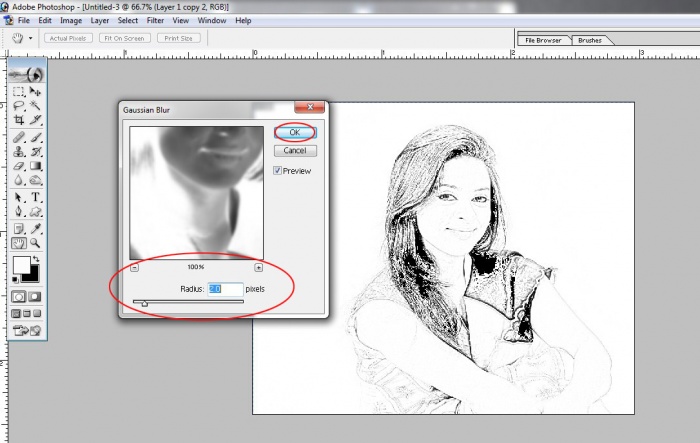
Task: Open the Select menu
Action: click(x=128, y=21)
